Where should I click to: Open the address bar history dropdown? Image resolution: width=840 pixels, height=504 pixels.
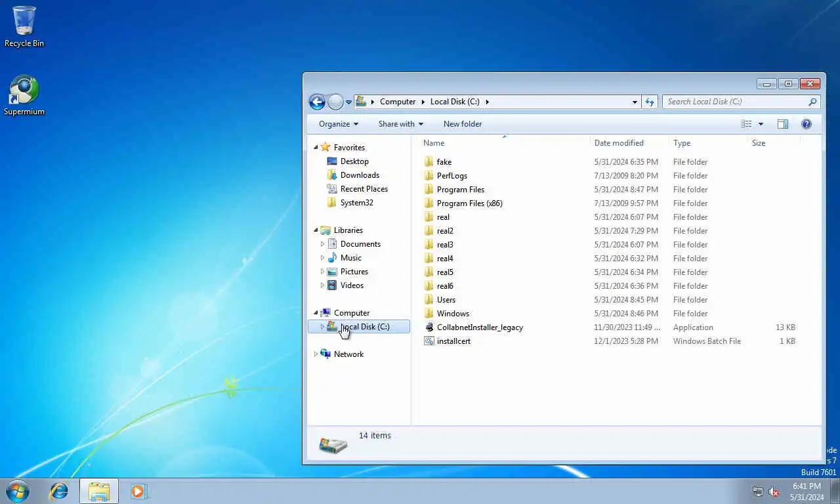[x=635, y=102]
